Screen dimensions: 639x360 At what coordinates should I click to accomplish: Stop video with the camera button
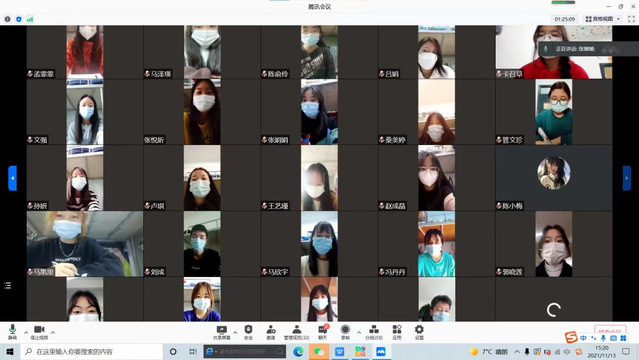39,332
